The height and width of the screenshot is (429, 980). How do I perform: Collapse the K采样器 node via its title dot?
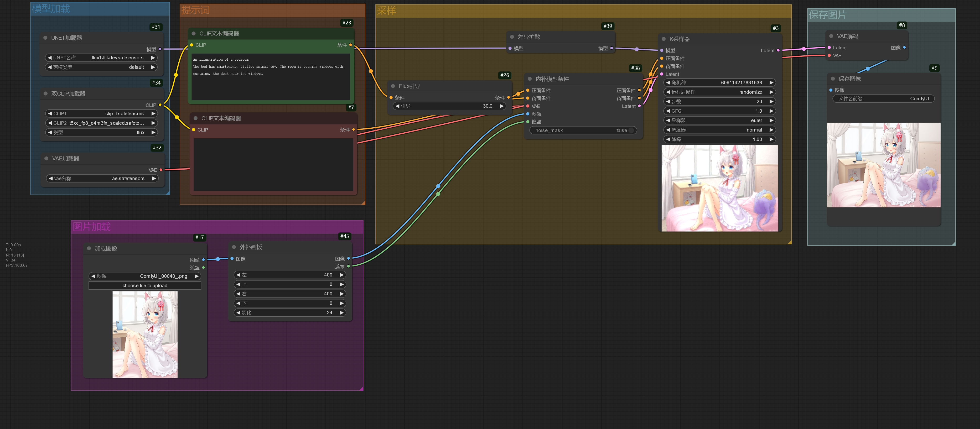(x=663, y=39)
